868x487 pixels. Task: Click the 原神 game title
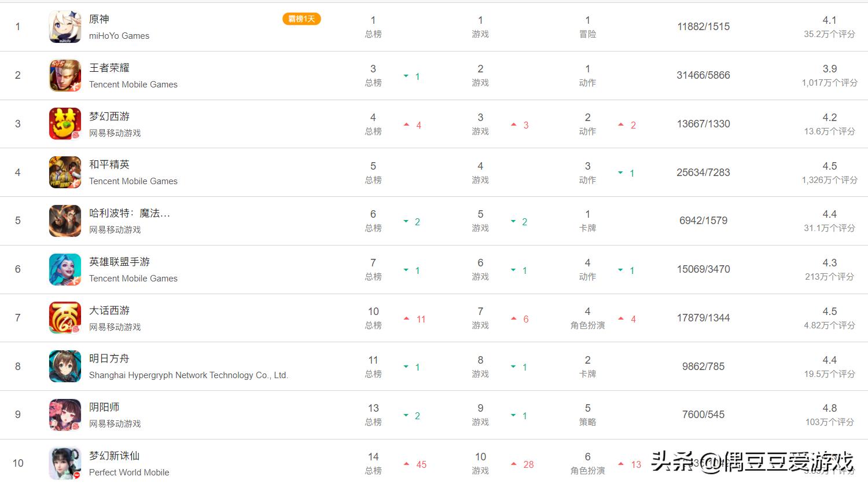(99, 19)
